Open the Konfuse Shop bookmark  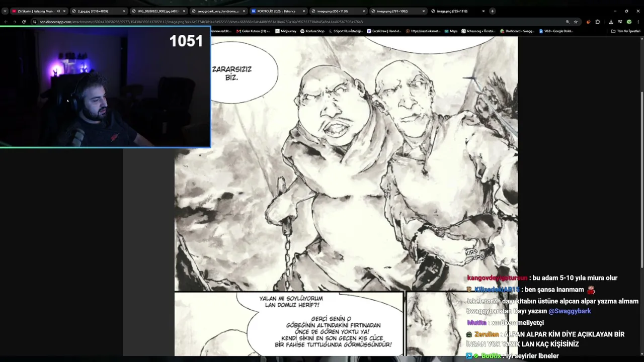pos(312,31)
